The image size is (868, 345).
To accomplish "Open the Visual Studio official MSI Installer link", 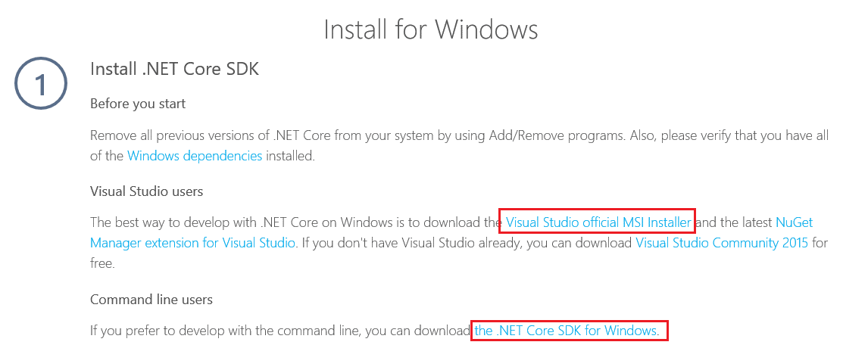I will point(598,222).
